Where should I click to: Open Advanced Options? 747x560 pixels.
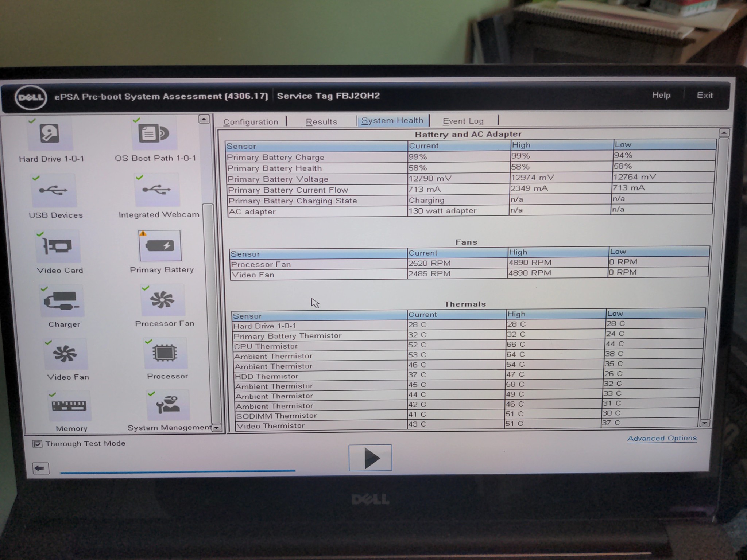click(x=661, y=438)
